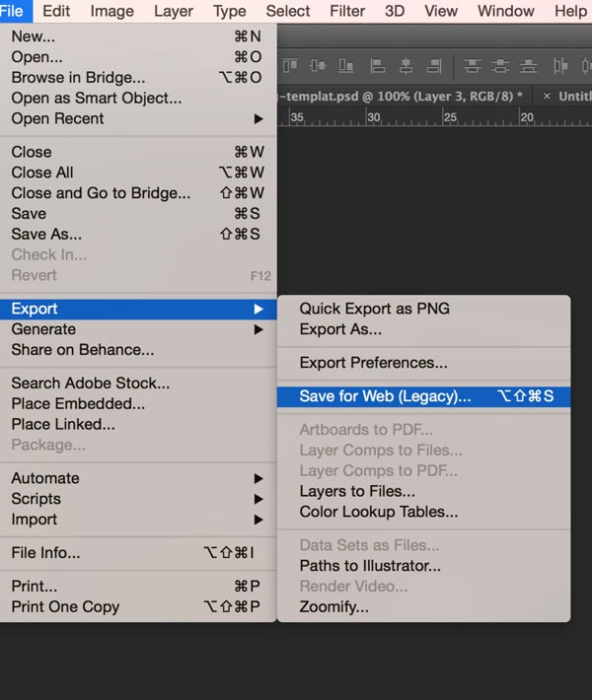Expand the Export submenu item
Image resolution: width=592 pixels, height=700 pixels.
(x=138, y=309)
